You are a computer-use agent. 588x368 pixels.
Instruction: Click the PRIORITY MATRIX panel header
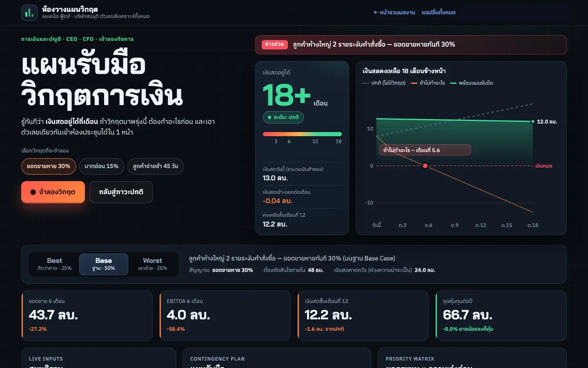click(x=410, y=359)
